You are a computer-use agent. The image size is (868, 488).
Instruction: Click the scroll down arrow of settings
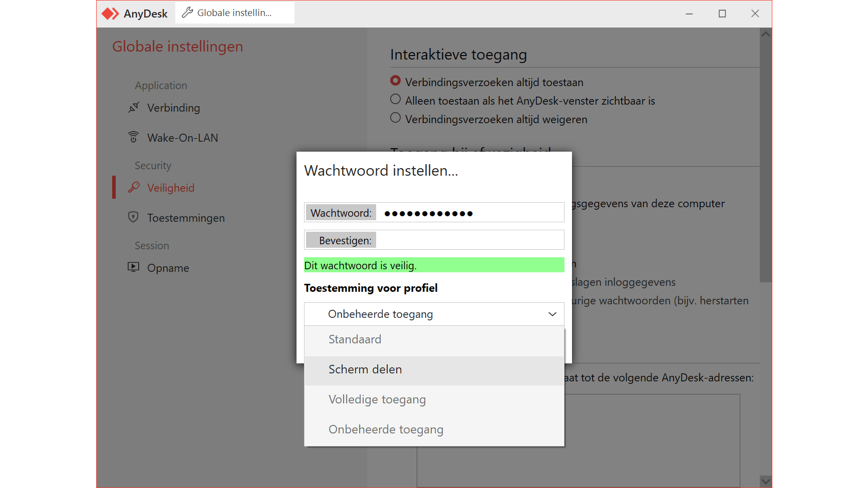pyautogui.click(x=765, y=481)
